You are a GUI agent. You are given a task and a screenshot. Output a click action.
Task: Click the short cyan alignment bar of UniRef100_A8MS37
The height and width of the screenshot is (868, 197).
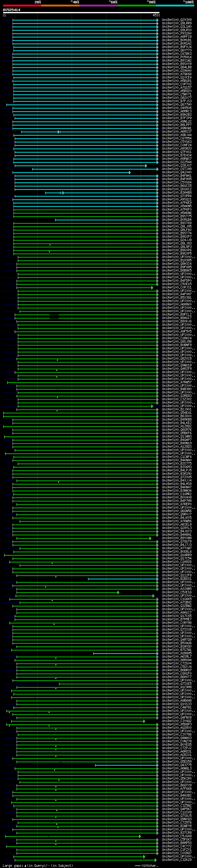(40, 132)
